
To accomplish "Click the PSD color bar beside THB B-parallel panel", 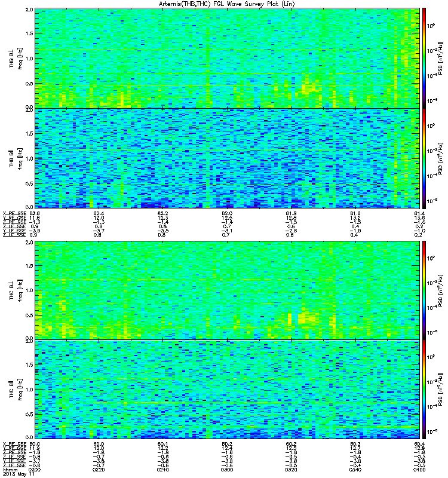I will click(424, 158).
